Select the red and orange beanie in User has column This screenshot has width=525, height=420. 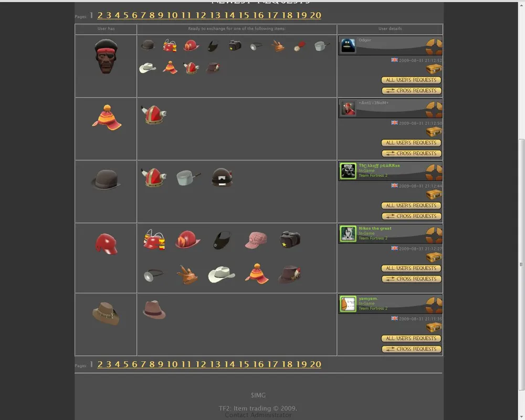[107, 118]
